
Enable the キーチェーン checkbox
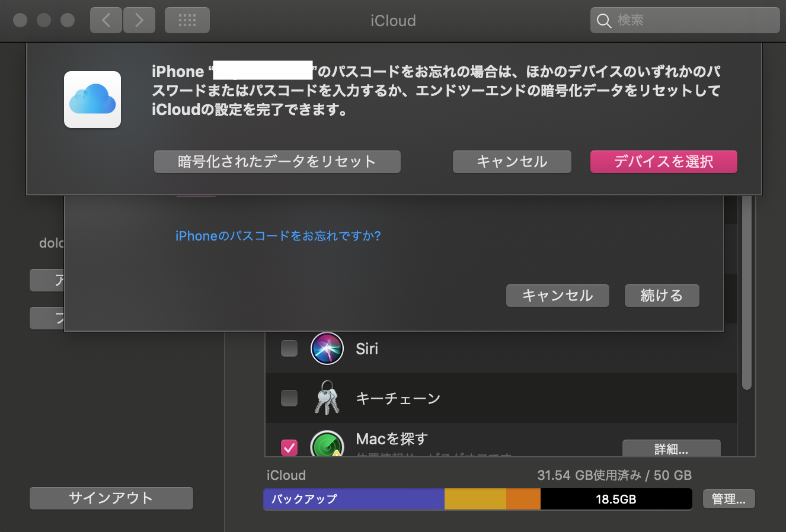(289, 398)
